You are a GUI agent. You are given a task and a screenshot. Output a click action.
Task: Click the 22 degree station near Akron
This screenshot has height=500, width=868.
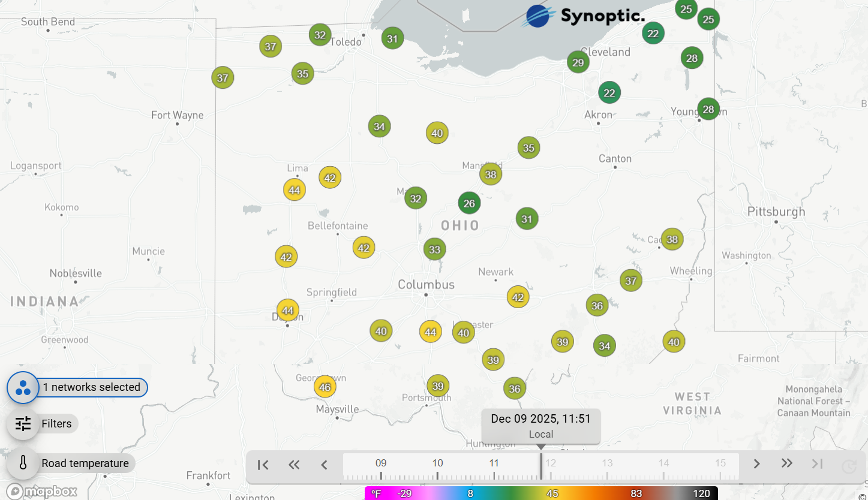pyautogui.click(x=609, y=93)
